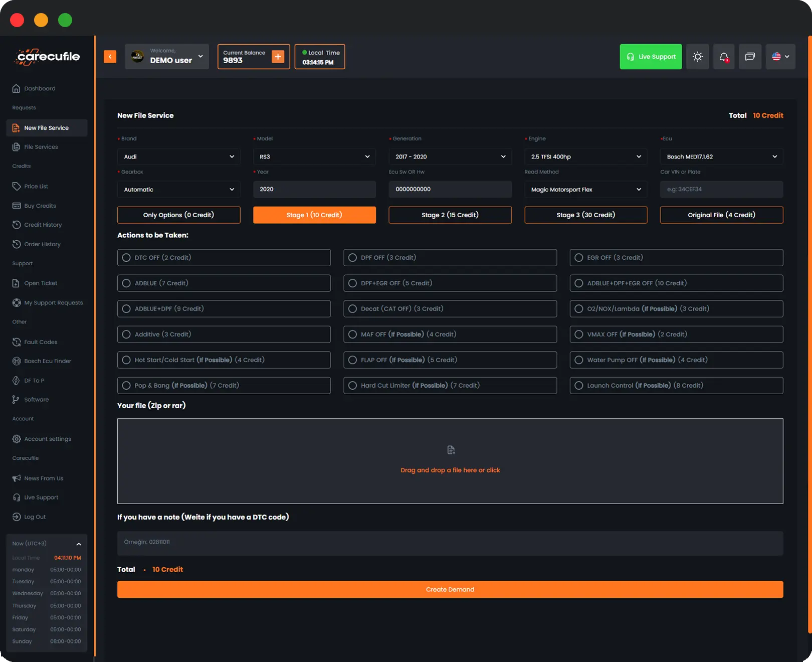Screen dimensions: 812x662
Task: Expand the Read Method dropdown
Action: pos(585,190)
